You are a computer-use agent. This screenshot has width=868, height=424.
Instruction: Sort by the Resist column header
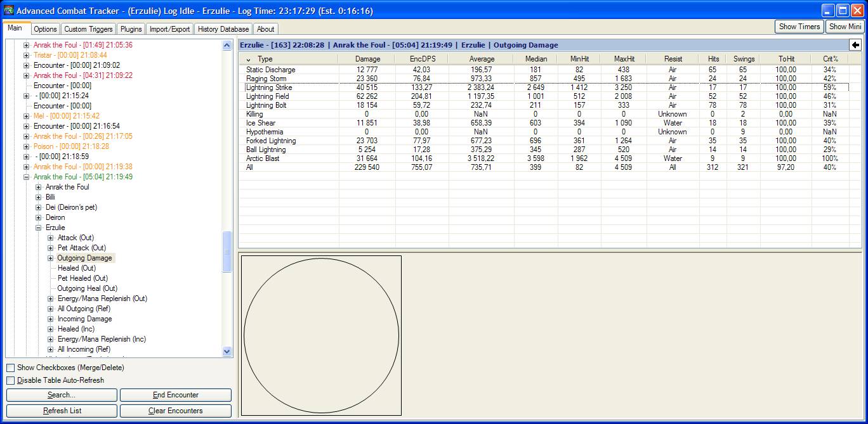pos(673,59)
